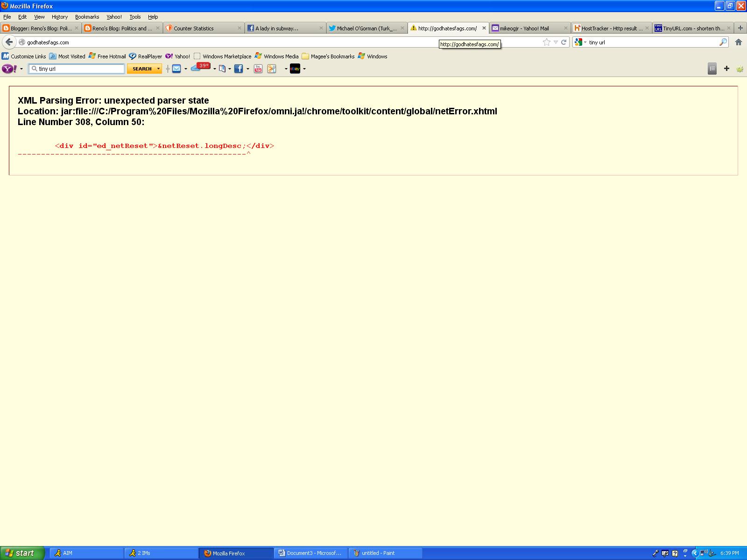Open the Free Hotmail bookmark
Screen dimensions: 747x560
[x=107, y=56]
